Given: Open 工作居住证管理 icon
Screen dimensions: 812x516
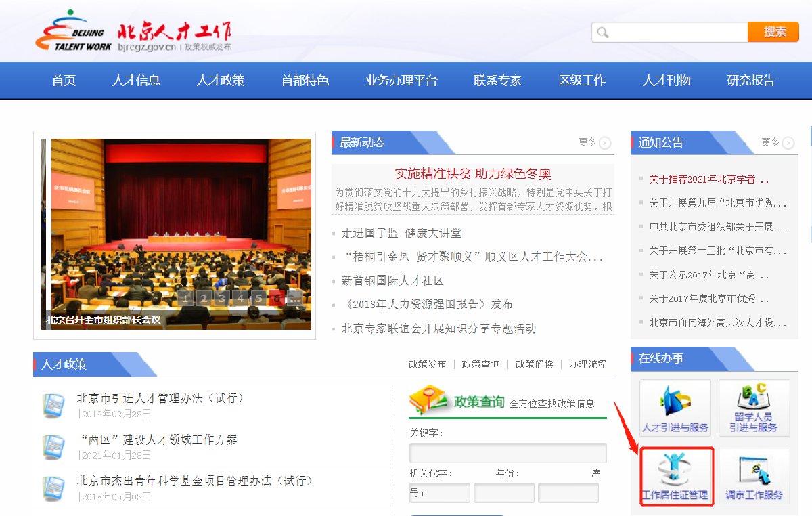Looking at the screenshot, I should point(675,476).
